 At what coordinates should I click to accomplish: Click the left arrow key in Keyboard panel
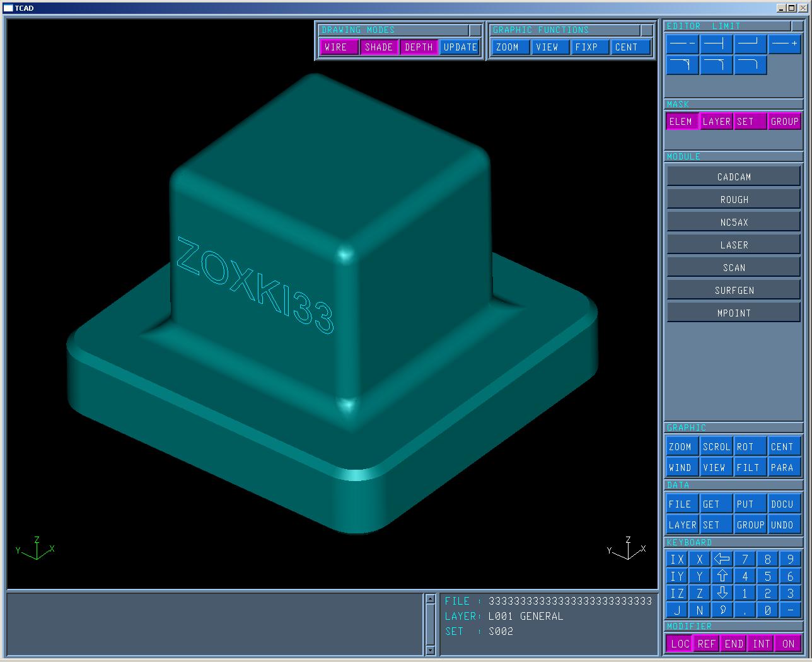[722, 559]
